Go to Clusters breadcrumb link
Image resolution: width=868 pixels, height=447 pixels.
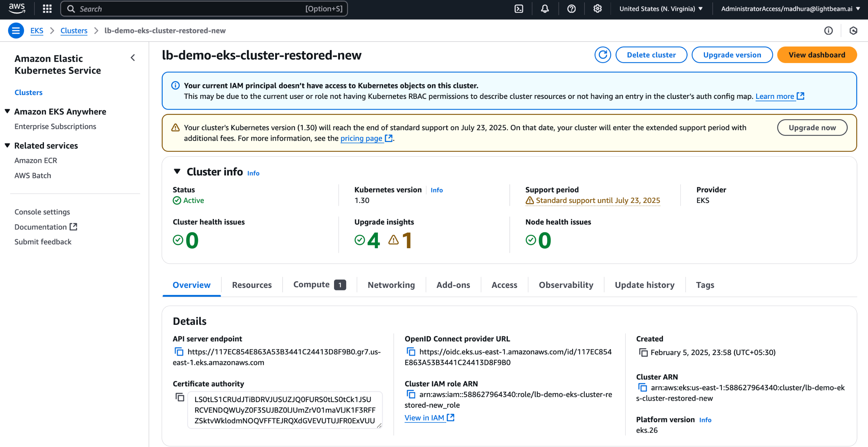[x=74, y=31]
